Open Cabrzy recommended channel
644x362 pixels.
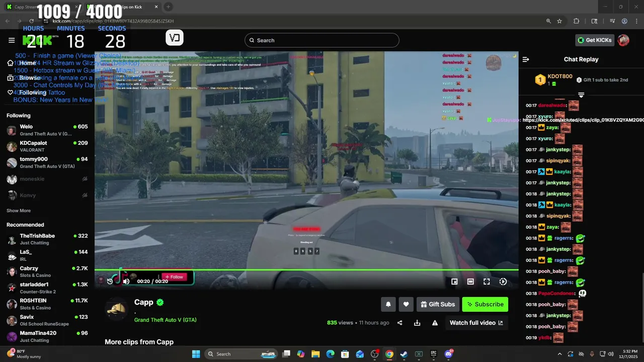[47, 271]
